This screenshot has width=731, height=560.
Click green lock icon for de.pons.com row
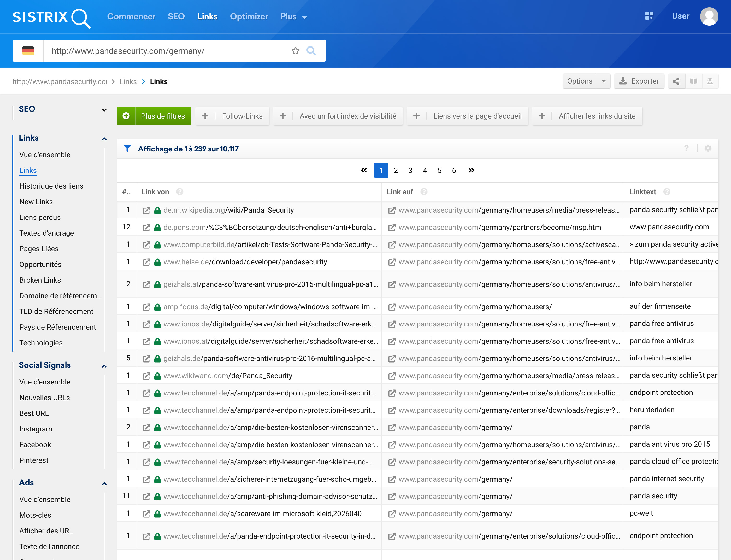pyautogui.click(x=158, y=227)
